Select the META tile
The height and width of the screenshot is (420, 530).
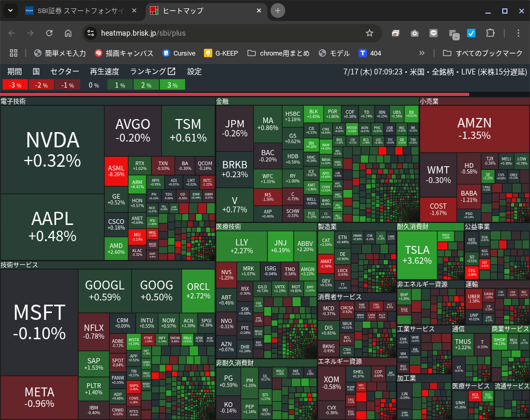point(39,397)
